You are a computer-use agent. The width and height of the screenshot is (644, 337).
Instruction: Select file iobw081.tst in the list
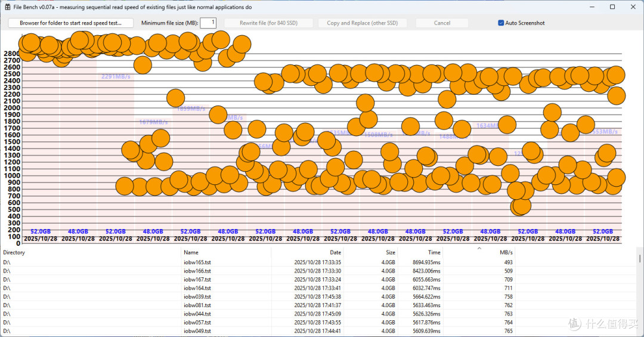tap(197, 305)
